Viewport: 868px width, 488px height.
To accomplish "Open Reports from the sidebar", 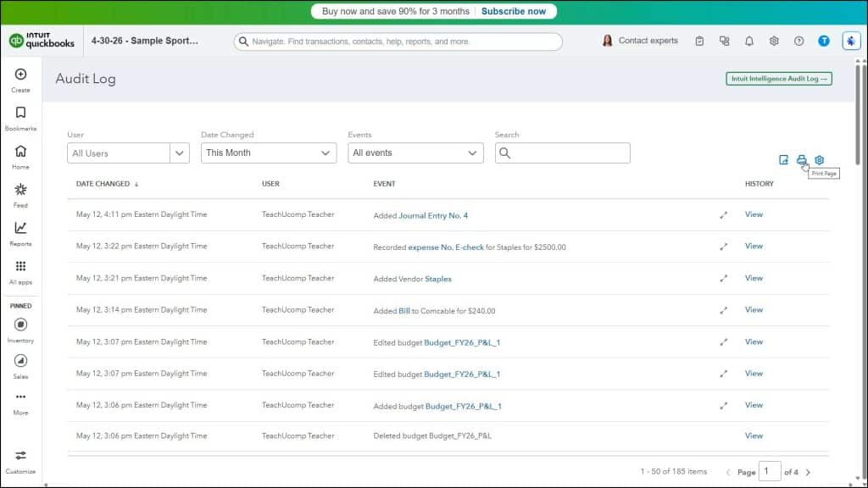I will point(20,234).
